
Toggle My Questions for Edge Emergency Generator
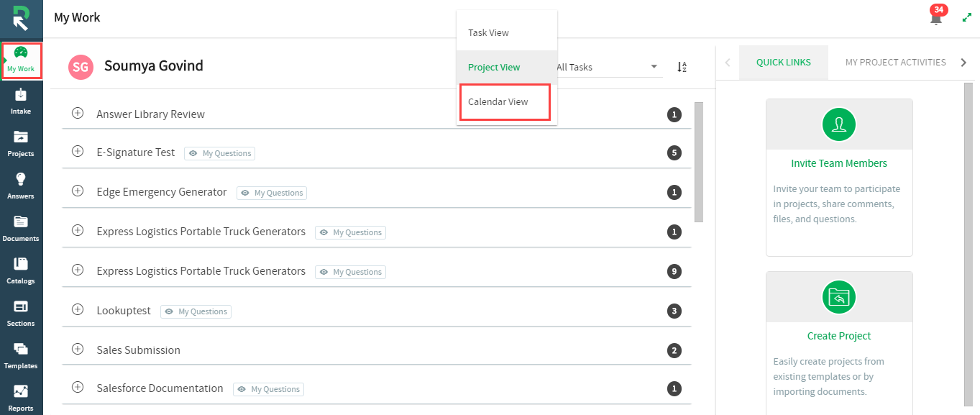[x=272, y=193]
